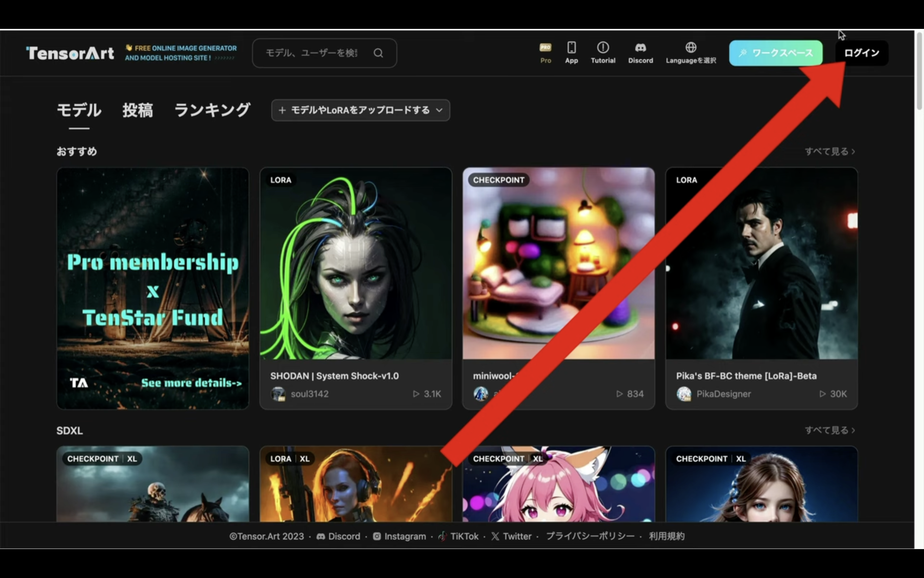Open the Discord icon in header
The width and height of the screenshot is (924, 578).
[x=640, y=53]
